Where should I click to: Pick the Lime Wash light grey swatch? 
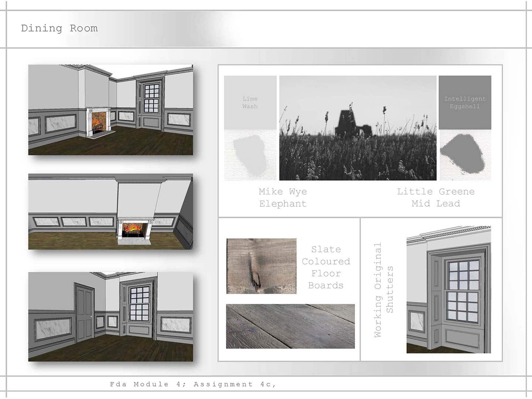[250, 102]
